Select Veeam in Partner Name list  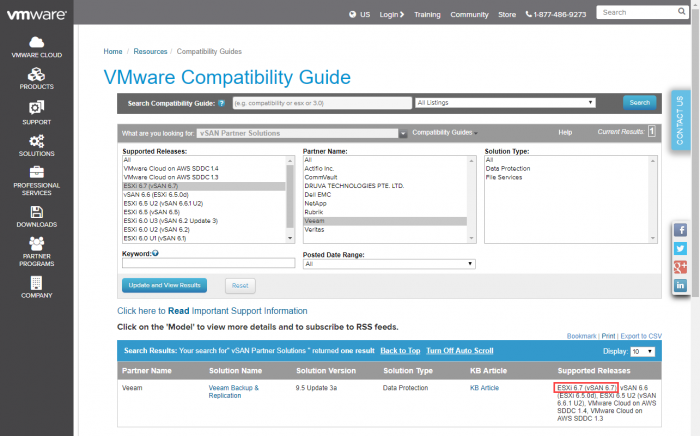pos(385,221)
